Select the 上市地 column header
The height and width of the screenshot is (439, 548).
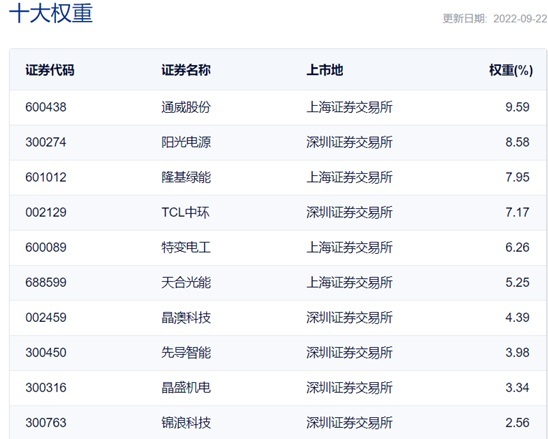pyautogui.click(x=325, y=70)
